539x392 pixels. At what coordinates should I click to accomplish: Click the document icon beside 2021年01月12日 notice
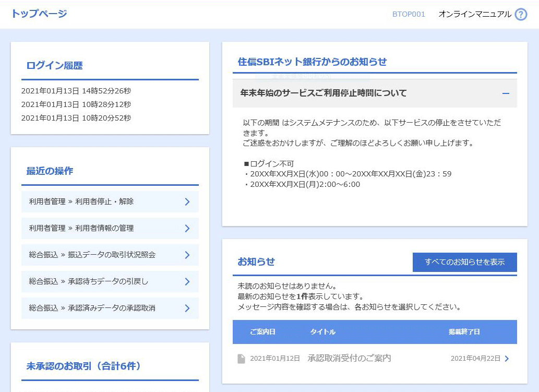[x=241, y=359]
